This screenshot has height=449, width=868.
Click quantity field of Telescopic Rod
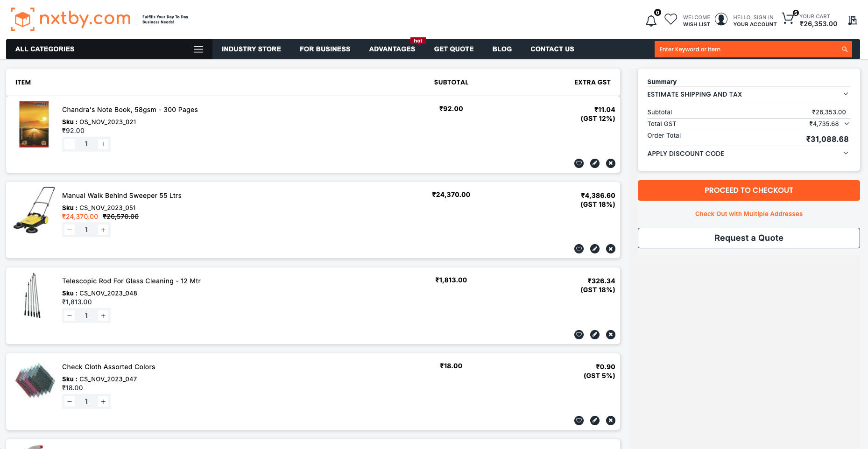(86, 316)
